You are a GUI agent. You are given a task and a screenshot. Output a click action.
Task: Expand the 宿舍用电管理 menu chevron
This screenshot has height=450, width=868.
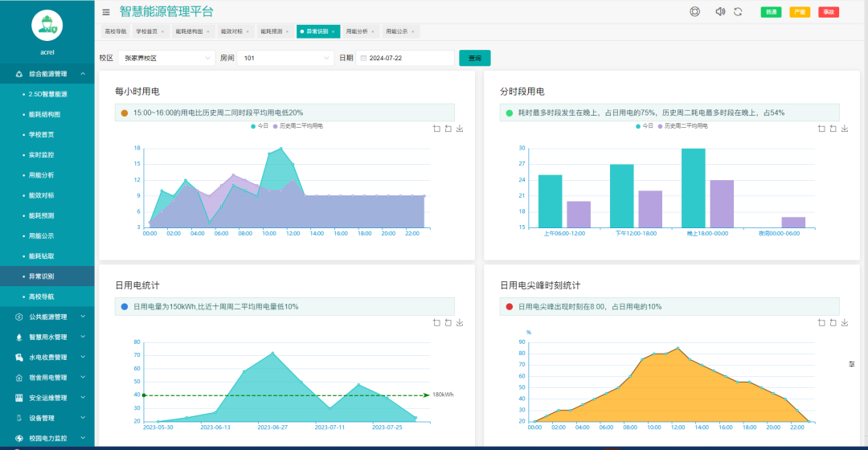tap(83, 377)
